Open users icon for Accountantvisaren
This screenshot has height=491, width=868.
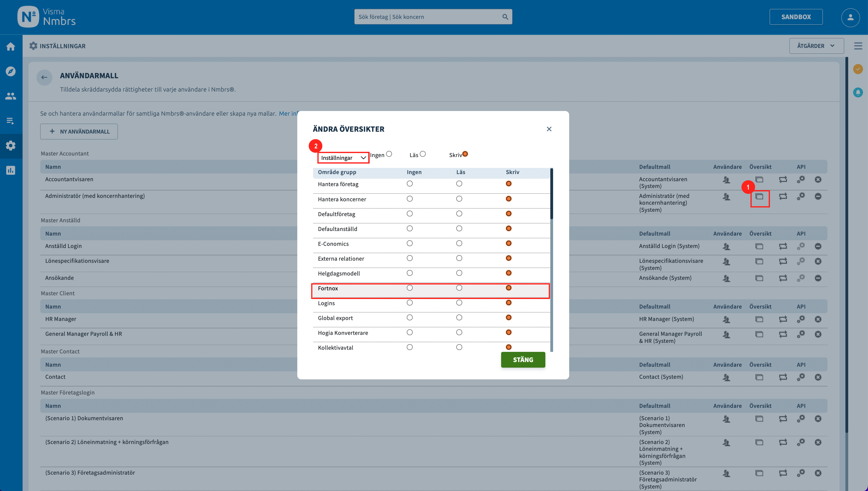point(726,180)
